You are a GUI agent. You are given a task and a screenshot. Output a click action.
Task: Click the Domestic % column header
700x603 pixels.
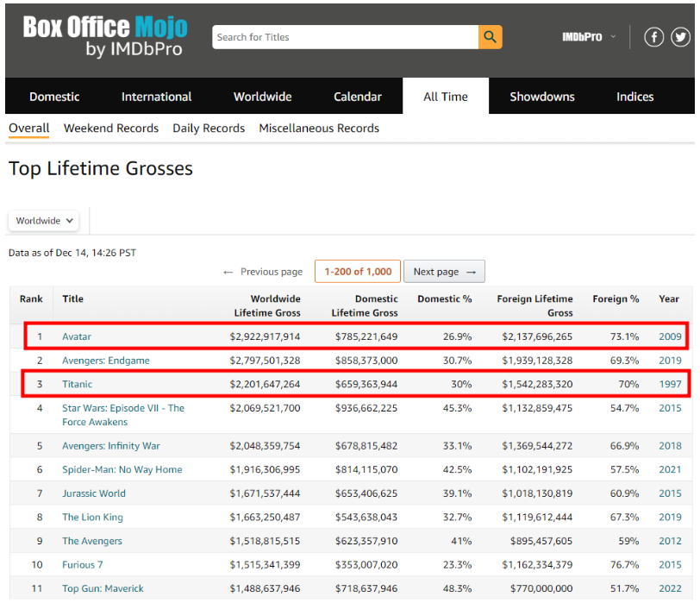(x=445, y=298)
